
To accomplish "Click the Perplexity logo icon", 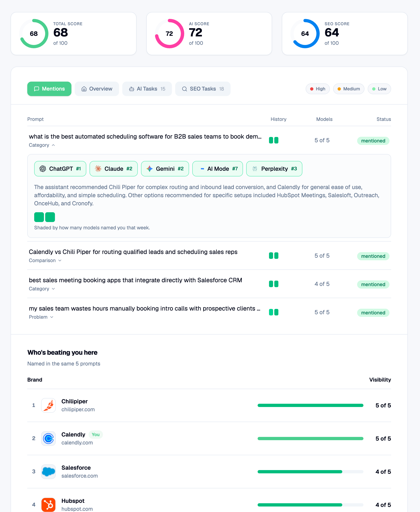I will (x=255, y=169).
